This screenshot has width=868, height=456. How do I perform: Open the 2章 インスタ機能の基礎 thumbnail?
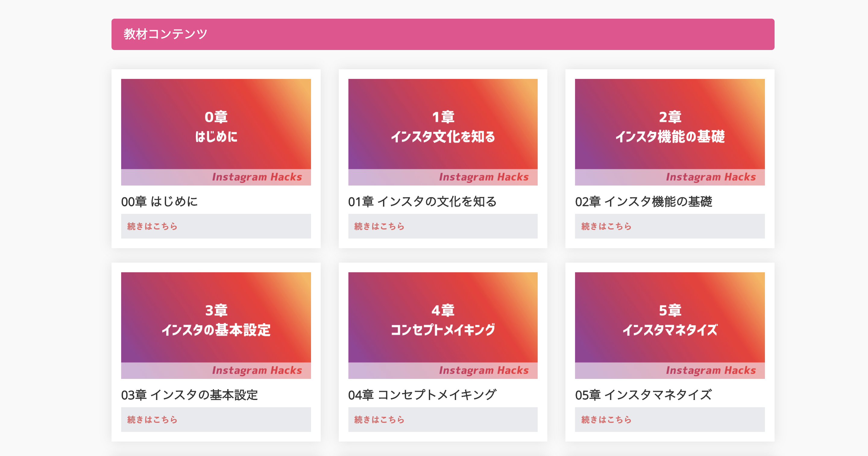click(x=670, y=132)
